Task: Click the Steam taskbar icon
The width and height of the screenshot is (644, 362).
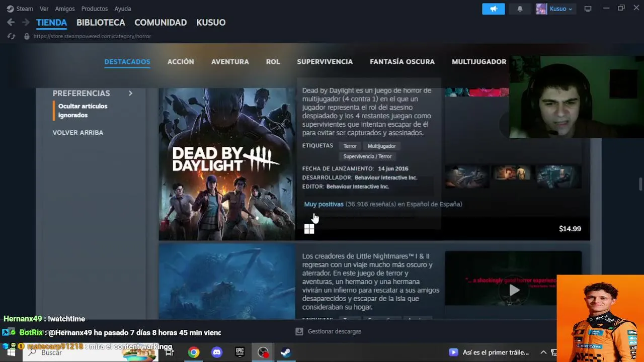Action: click(286, 352)
